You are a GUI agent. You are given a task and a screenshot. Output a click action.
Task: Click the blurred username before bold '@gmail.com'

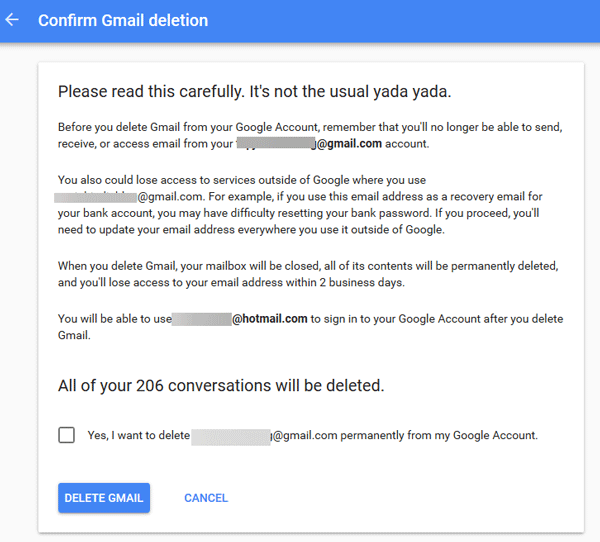tap(276, 144)
